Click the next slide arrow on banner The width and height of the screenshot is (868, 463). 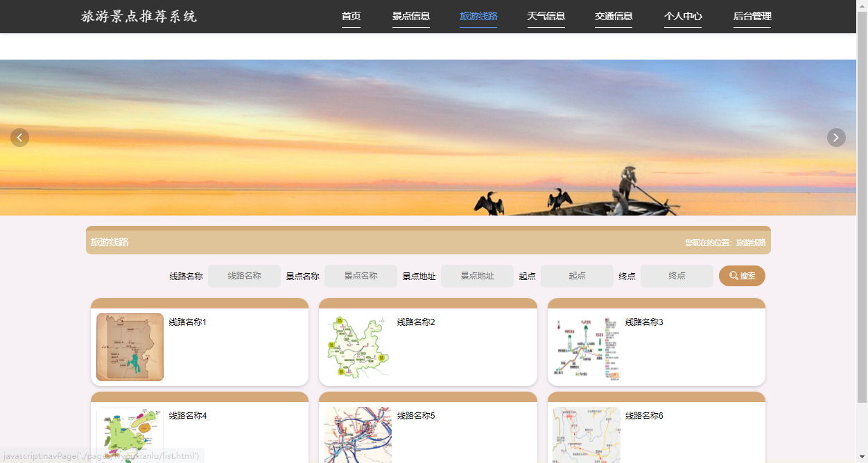pyautogui.click(x=836, y=137)
